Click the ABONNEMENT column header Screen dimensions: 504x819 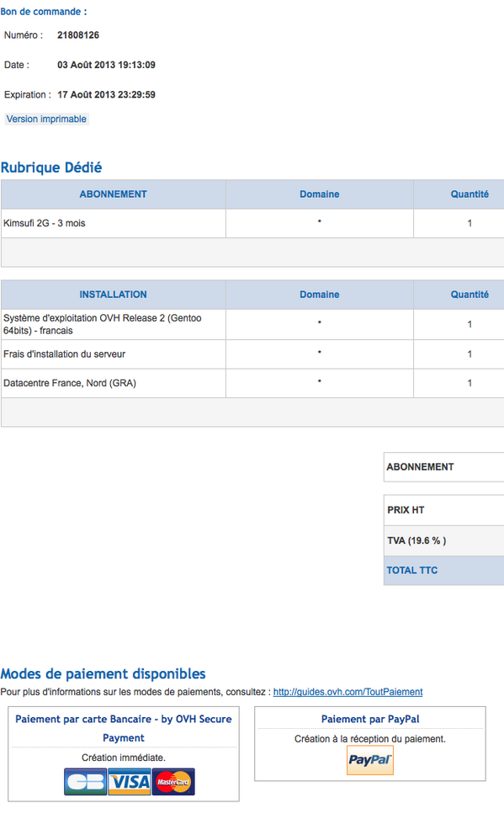tap(114, 194)
